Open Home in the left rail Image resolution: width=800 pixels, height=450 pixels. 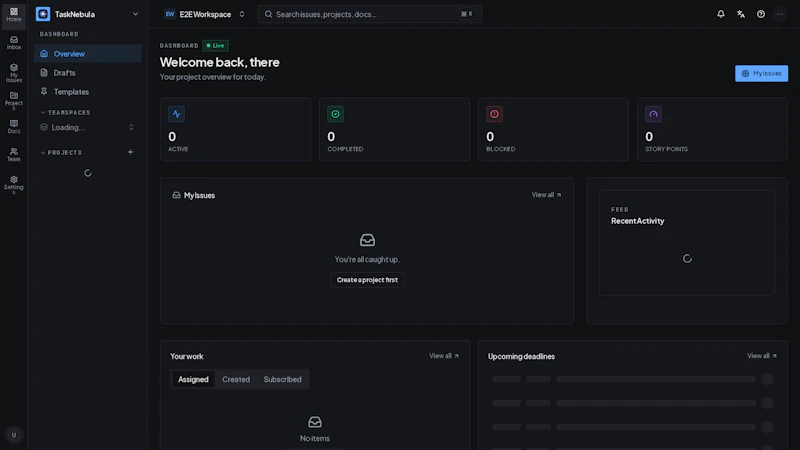(x=14, y=14)
